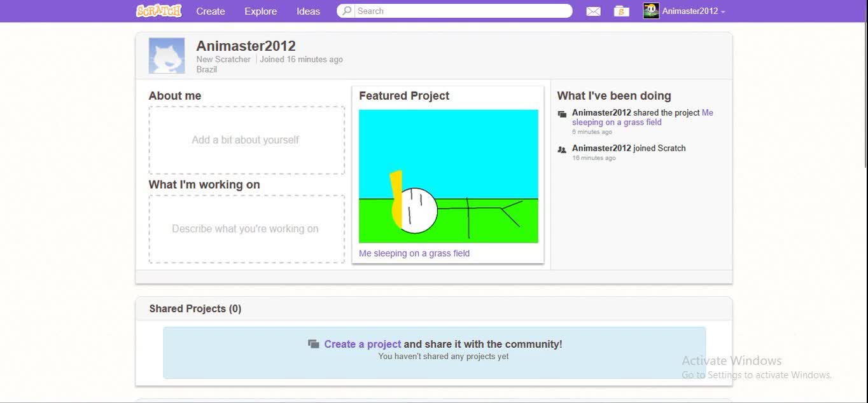Click the joined Scratch activity icon

click(562, 150)
